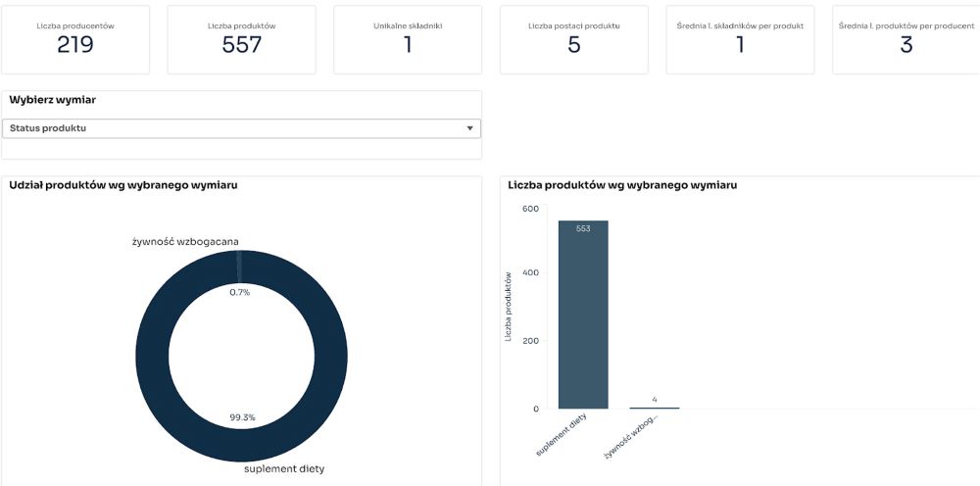Open the Średnia l. składników per produkt card

pos(740,39)
